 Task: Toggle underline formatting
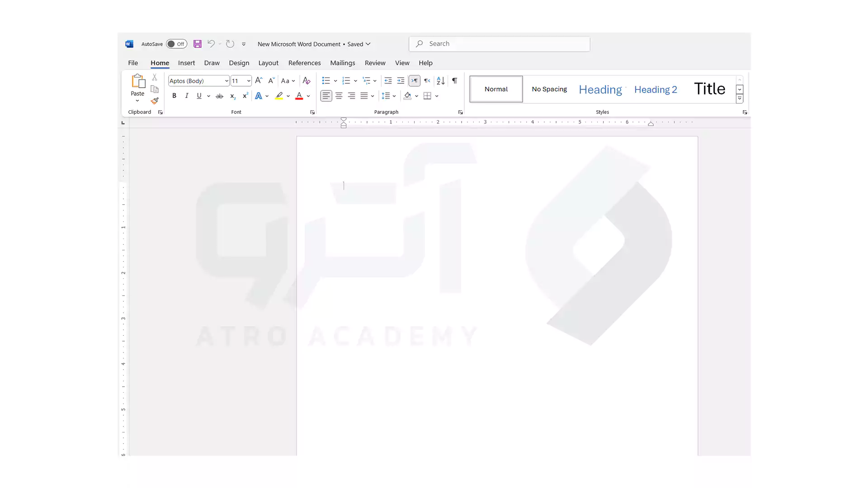(x=199, y=96)
